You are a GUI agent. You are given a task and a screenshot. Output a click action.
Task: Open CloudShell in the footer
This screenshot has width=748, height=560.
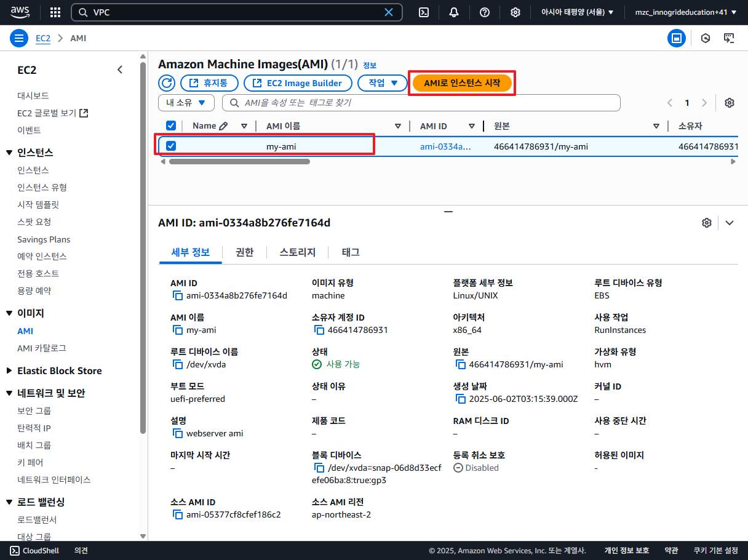35,551
